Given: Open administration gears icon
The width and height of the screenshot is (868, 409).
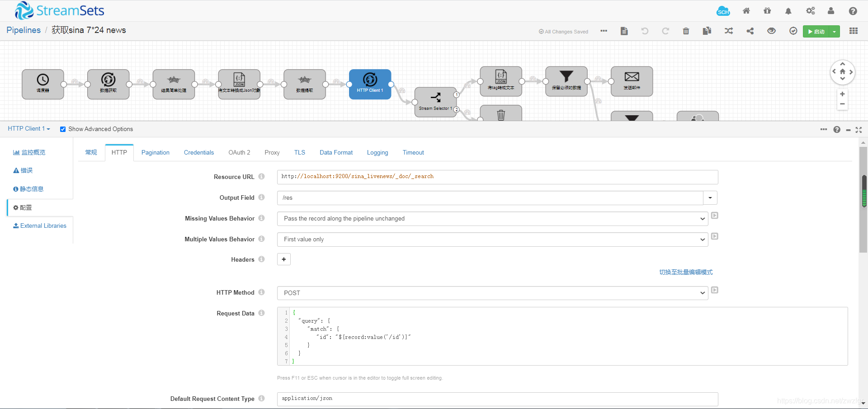Looking at the screenshot, I should [810, 11].
